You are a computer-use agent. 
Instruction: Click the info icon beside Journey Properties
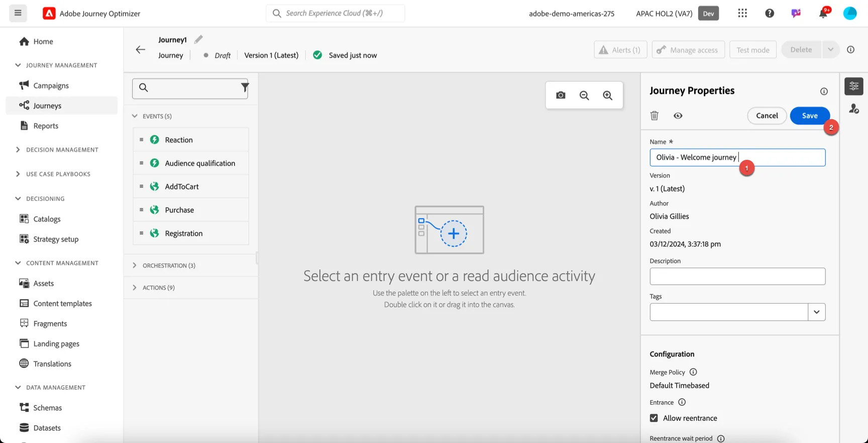(824, 91)
